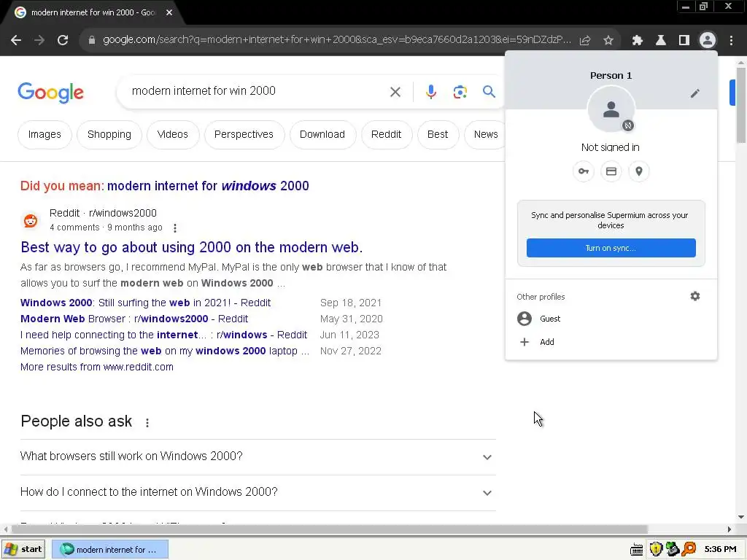Click Turn on sync button
Image resolution: width=747 pixels, height=560 pixels.
611,248
